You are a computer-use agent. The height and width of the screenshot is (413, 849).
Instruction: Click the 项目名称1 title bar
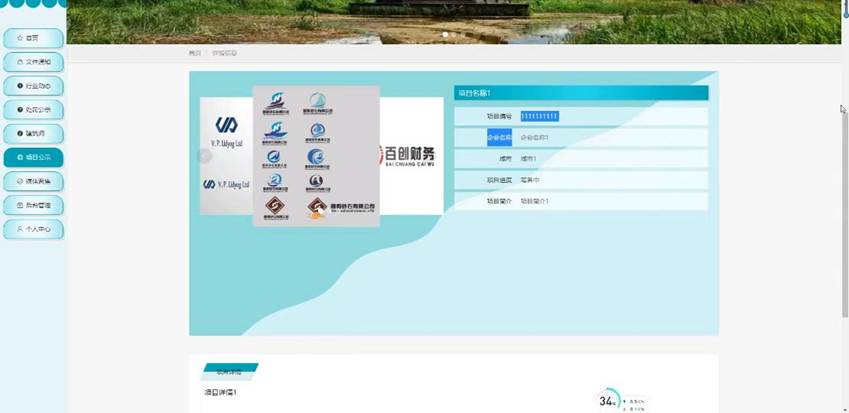click(x=581, y=93)
